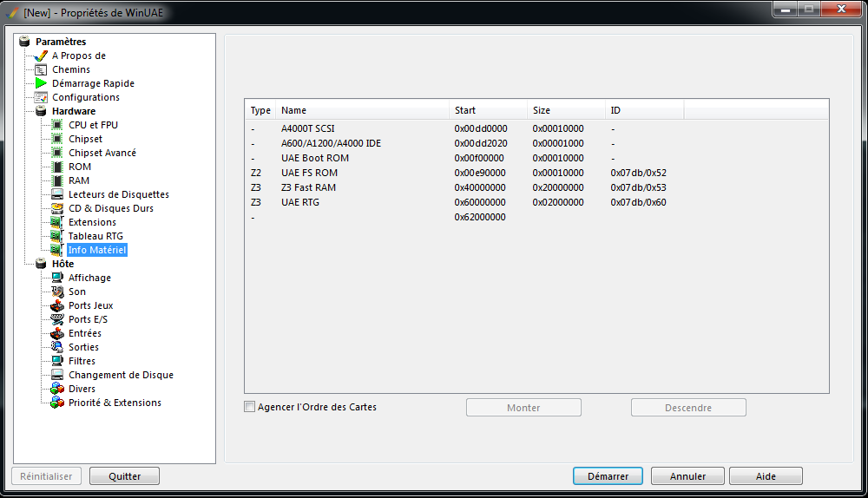Click the Chipset chip icon

57,139
